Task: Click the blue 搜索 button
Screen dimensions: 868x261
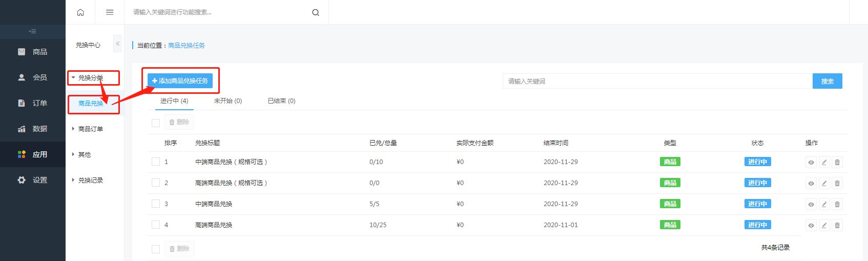Action: pos(827,81)
